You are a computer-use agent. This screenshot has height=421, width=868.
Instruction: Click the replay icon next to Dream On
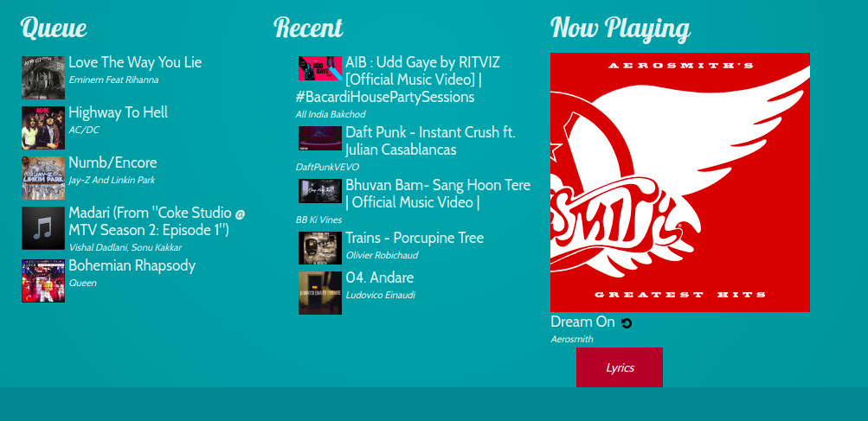point(626,323)
